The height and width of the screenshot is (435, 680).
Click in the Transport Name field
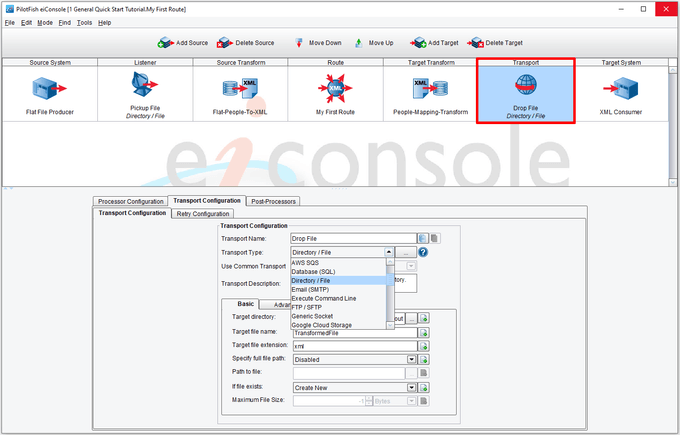[x=353, y=238]
